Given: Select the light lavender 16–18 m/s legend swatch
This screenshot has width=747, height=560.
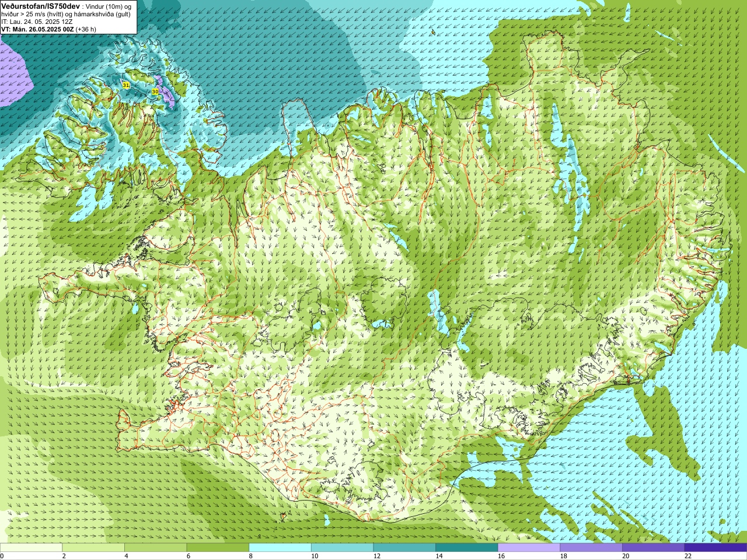Looking at the screenshot, I should coord(529,548).
